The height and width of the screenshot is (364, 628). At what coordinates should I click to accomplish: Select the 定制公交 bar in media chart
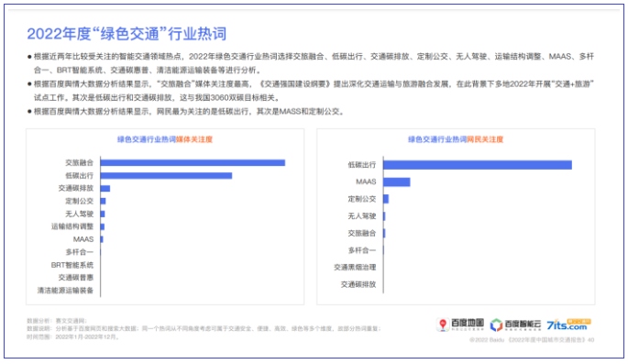click(x=103, y=201)
